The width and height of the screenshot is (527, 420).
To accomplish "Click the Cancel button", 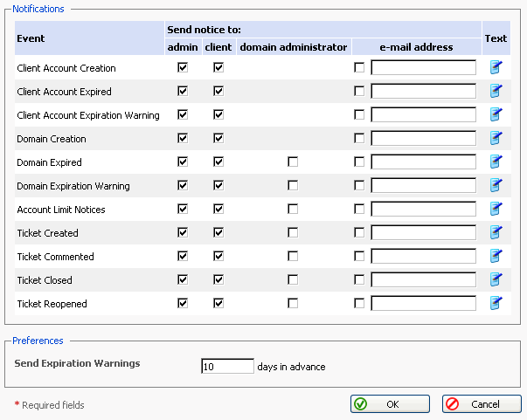I will coord(482,404).
